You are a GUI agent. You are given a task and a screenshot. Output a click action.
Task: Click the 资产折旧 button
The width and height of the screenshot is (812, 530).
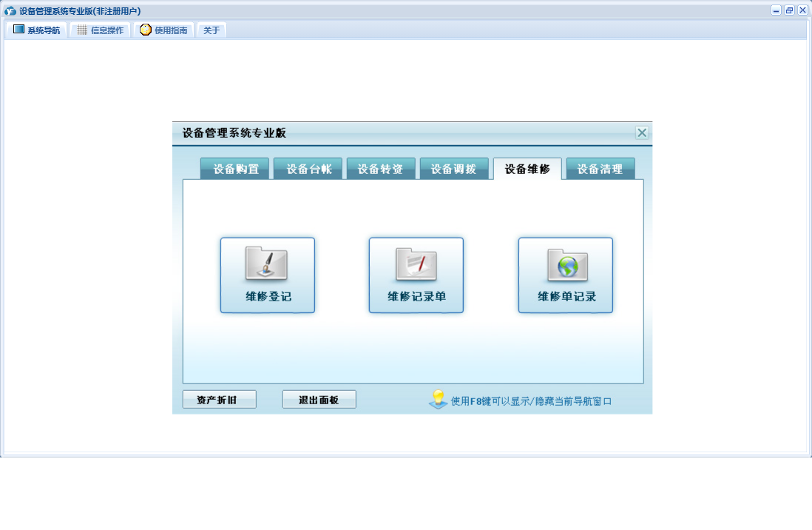pos(220,399)
